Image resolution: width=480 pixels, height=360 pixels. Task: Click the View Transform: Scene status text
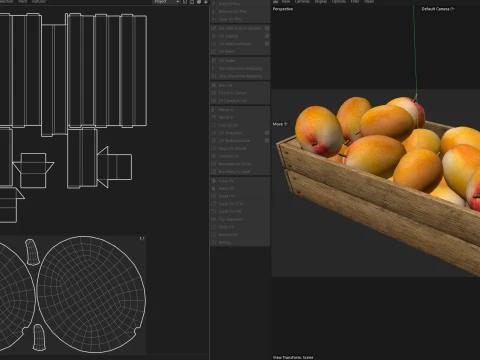pyautogui.click(x=293, y=357)
